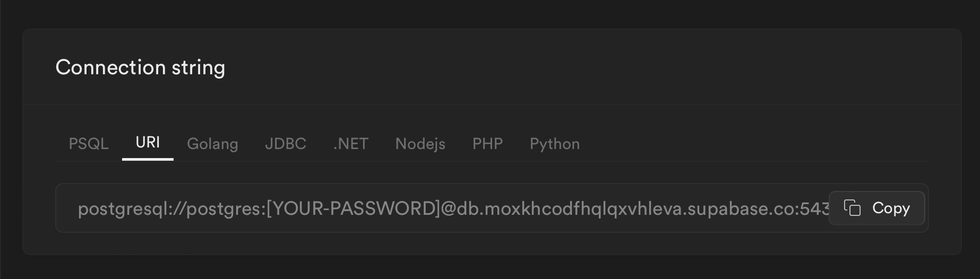The height and width of the screenshot is (279, 980).
Task: Click the port number after supabase.co
Action: pyautogui.click(x=815, y=208)
